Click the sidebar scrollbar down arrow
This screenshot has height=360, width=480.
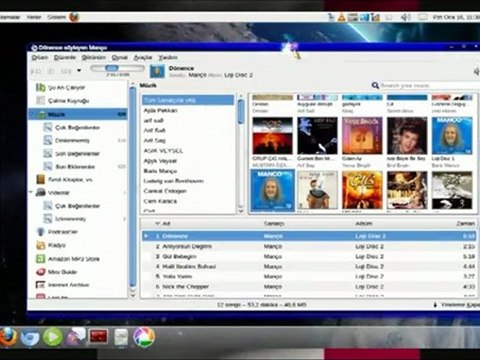[x=133, y=295]
